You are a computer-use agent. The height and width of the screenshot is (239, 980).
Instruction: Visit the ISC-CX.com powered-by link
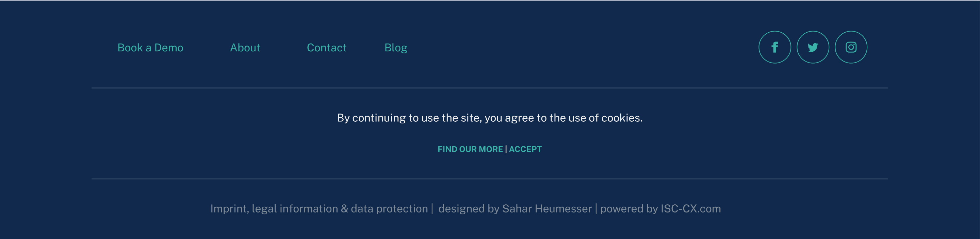690,209
